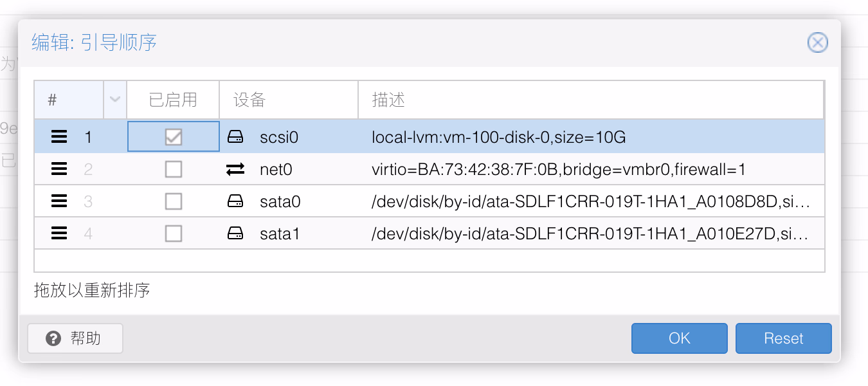Click the drag handle for sata1 row
The image size is (868, 386).
59,234
